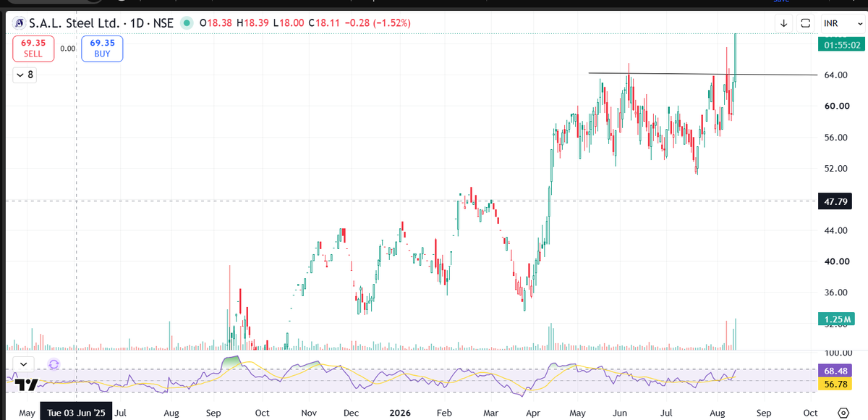Click the S.A.L. Steel Ltd. symbol title

tap(74, 23)
